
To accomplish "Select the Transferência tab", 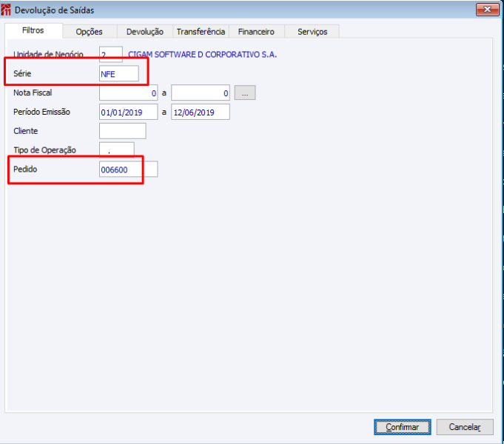I will tap(201, 32).
